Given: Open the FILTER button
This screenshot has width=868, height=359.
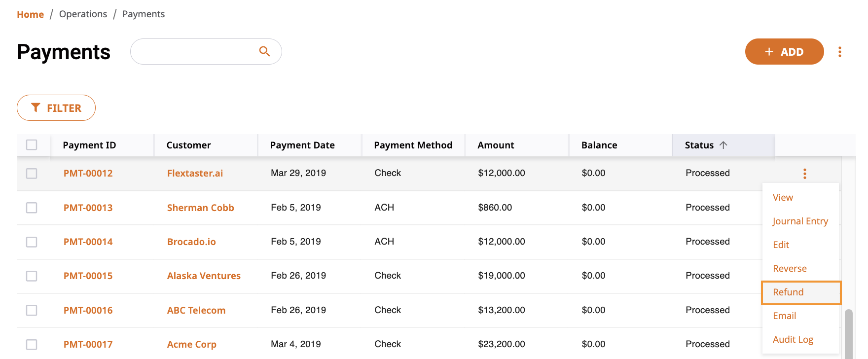Looking at the screenshot, I should click(56, 108).
